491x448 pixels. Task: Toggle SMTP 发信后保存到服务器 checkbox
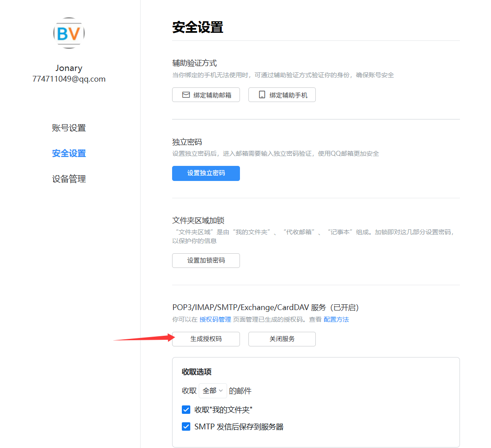pos(186,426)
